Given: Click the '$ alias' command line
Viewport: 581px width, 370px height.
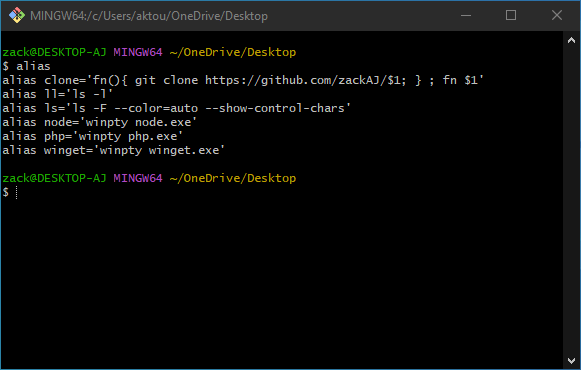Looking at the screenshot, I should coord(26,66).
